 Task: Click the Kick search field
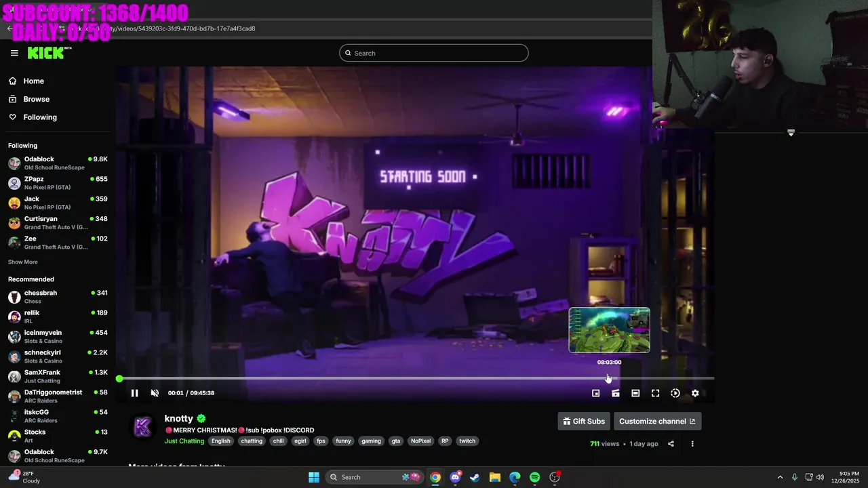coord(434,53)
